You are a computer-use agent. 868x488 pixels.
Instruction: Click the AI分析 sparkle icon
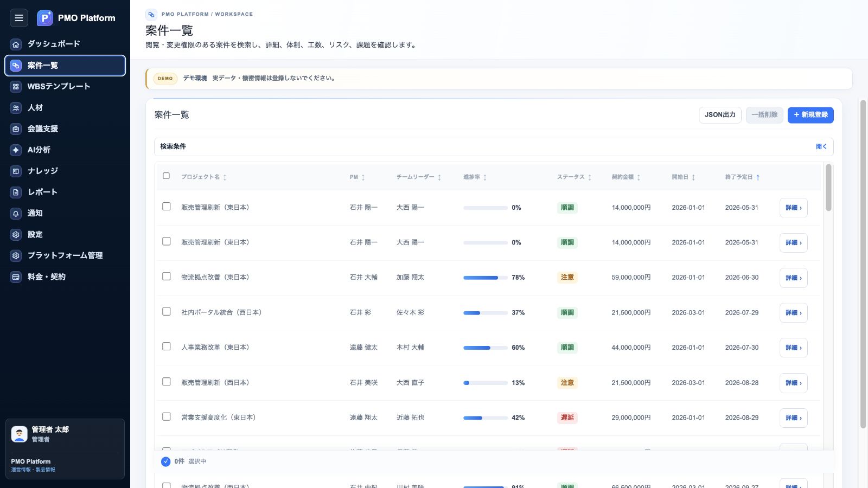coord(16,150)
